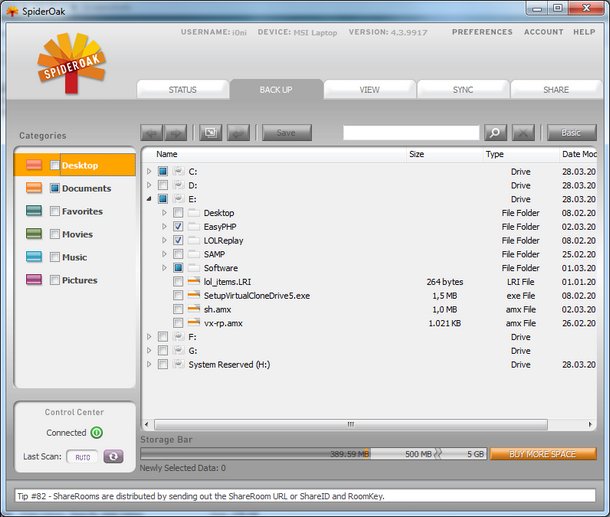This screenshot has width=610, height=517.
Task: Click the Movies category color icon
Action: pos(34,234)
